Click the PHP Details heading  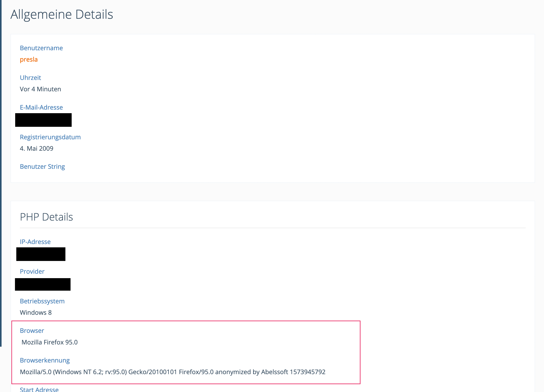coord(46,217)
